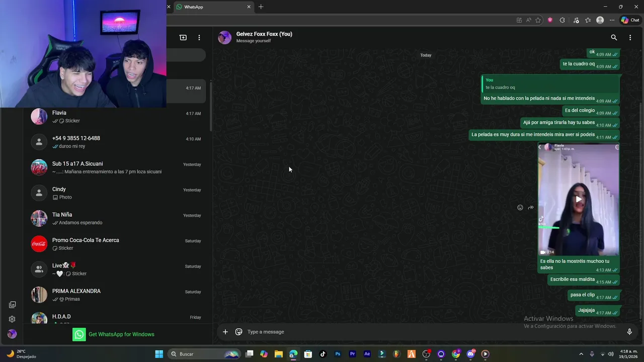Open a new browser tab
This screenshot has height=362, width=644.
(x=261, y=7)
